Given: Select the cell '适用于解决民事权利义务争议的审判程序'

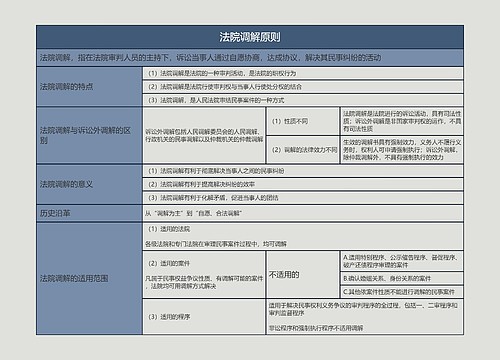Looking at the screenshot, I should pyautogui.click(x=365, y=317).
